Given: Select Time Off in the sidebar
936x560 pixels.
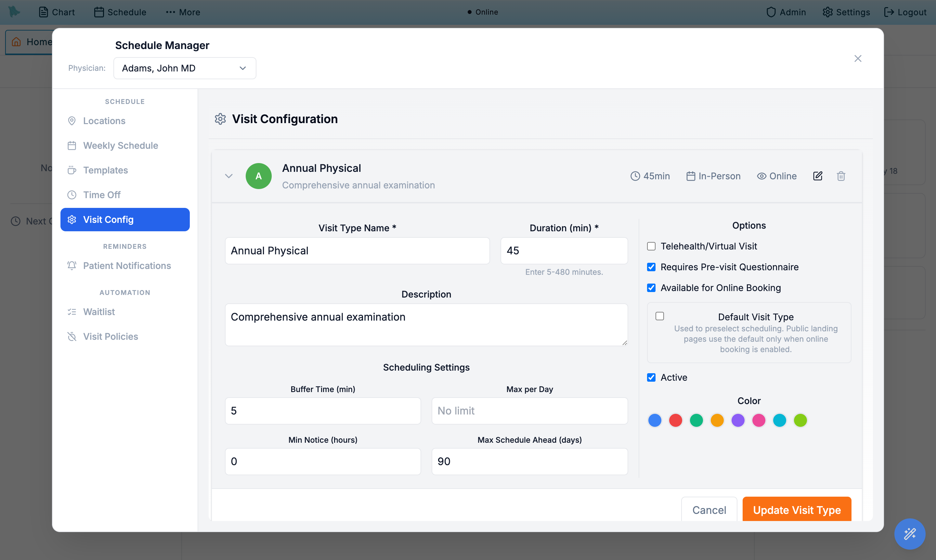Looking at the screenshot, I should tap(125, 195).
